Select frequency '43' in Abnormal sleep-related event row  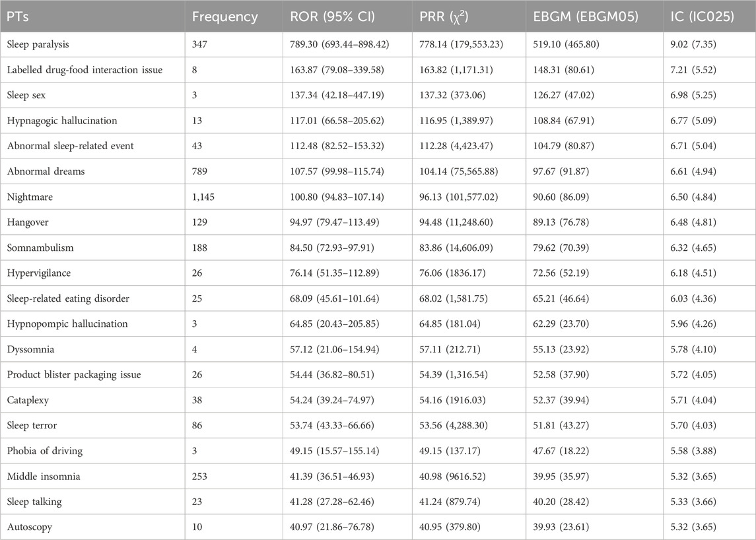[x=197, y=146]
